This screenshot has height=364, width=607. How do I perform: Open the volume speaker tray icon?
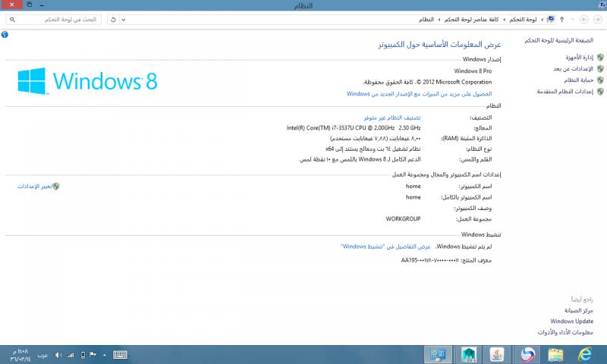pos(58,355)
